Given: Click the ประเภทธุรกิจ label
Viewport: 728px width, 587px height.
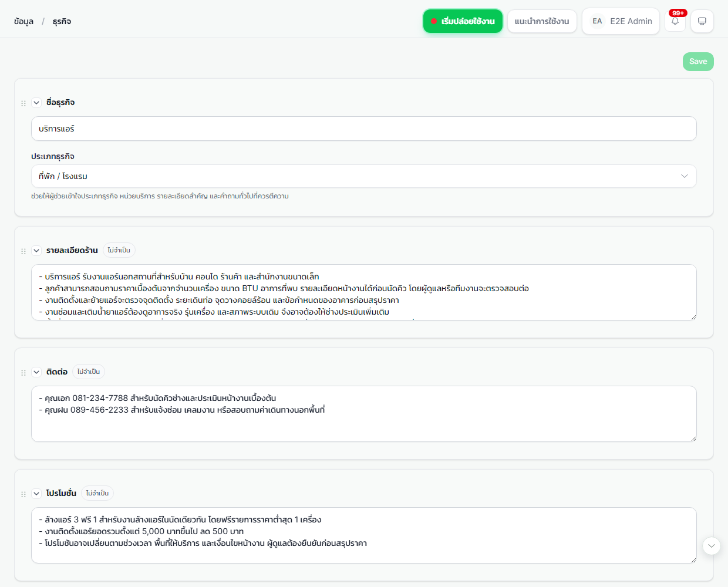Looking at the screenshot, I should pos(53,157).
